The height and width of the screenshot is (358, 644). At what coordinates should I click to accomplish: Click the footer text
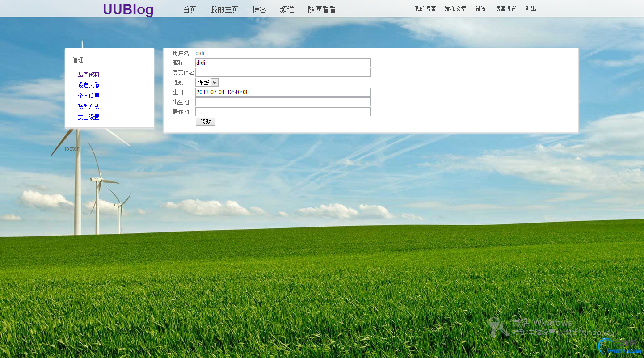pyautogui.click(x=72, y=149)
